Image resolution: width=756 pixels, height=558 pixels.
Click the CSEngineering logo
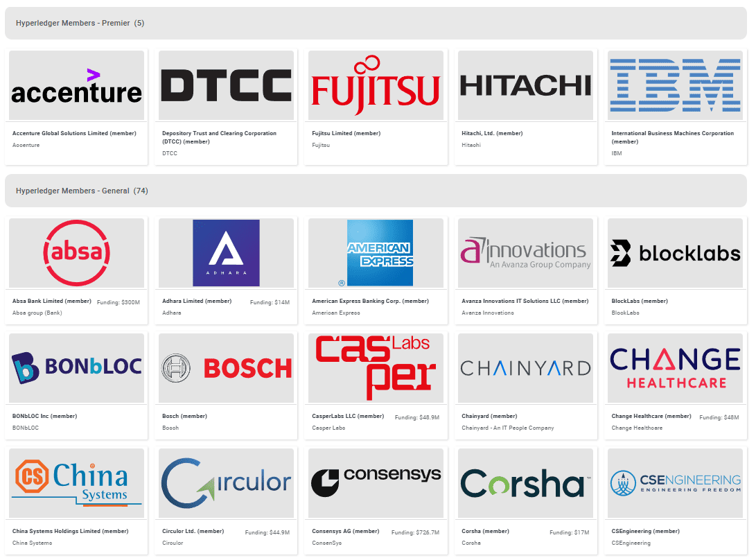(x=675, y=483)
